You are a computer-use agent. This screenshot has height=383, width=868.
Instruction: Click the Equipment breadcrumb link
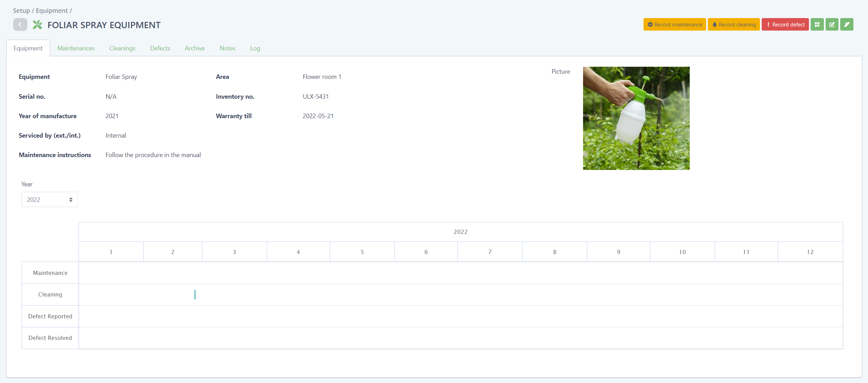52,10
